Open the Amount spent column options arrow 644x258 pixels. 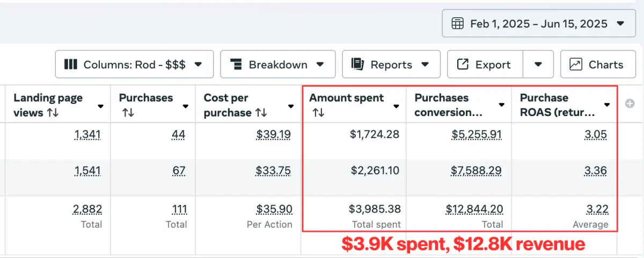click(x=396, y=106)
